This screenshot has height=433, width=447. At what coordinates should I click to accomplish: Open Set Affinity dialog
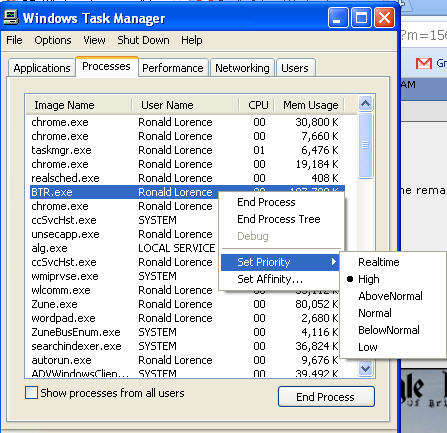pos(270,279)
